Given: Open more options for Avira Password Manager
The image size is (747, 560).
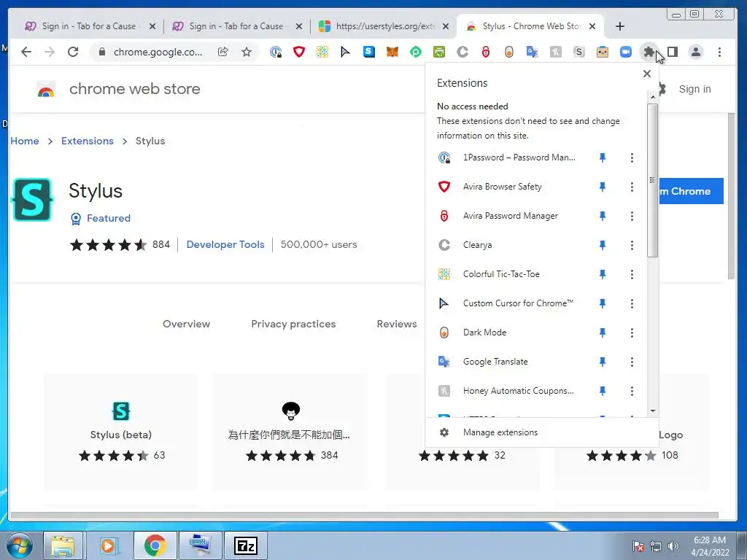Looking at the screenshot, I should click(x=632, y=216).
